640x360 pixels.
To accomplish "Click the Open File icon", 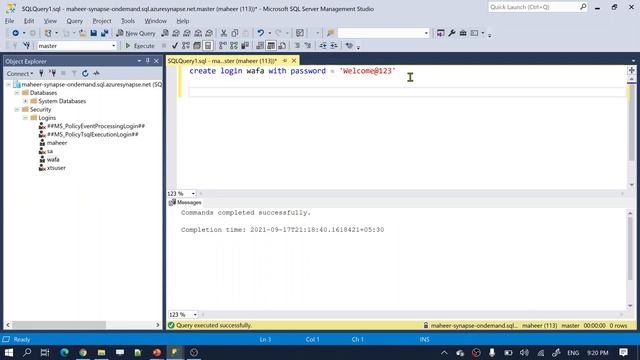I will pos(82,33).
